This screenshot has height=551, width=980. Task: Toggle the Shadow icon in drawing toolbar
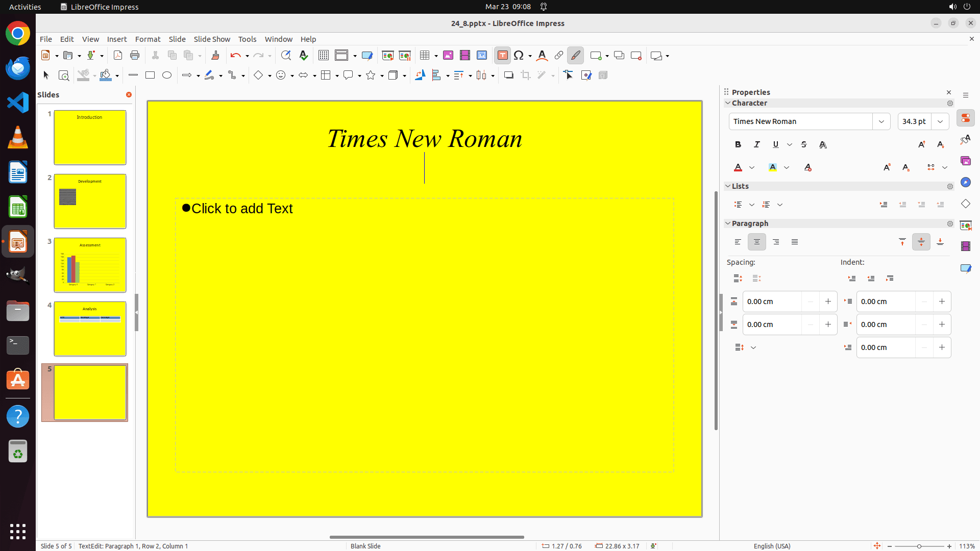tap(509, 75)
